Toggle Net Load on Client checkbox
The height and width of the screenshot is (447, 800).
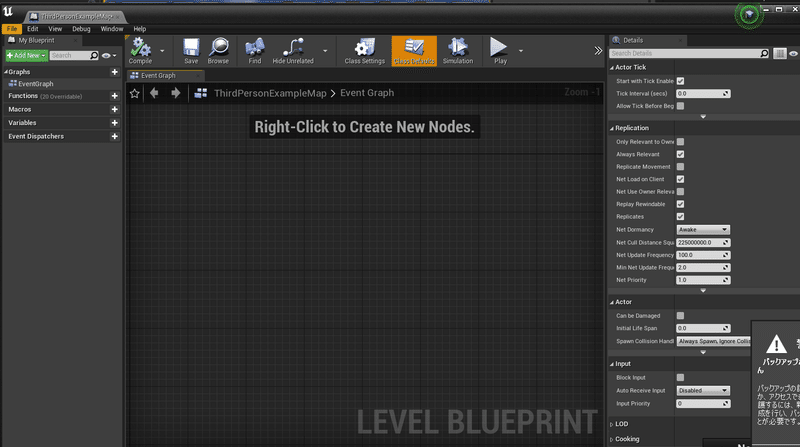[680, 179]
